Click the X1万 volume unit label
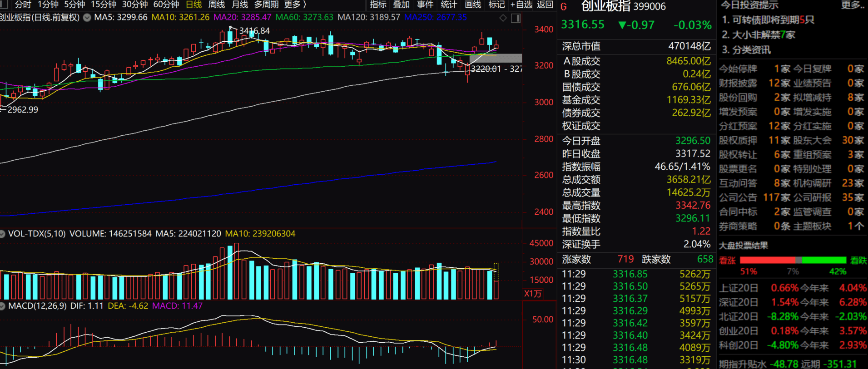This screenshot has height=369, width=868. click(533, 294)
